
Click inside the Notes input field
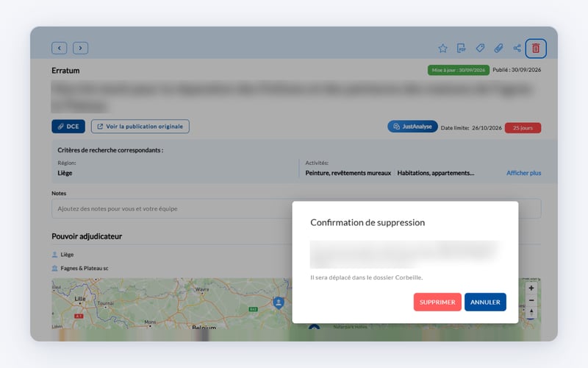click(x=296, y=208)
